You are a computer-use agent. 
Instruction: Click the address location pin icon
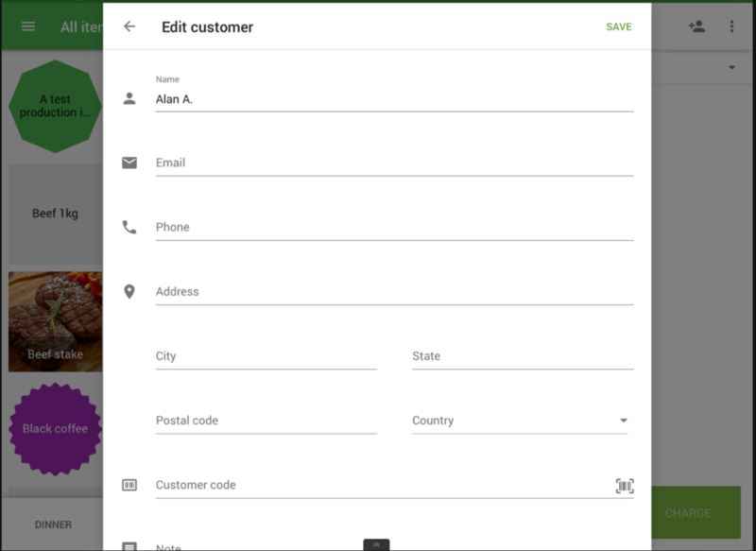point(129,291)
